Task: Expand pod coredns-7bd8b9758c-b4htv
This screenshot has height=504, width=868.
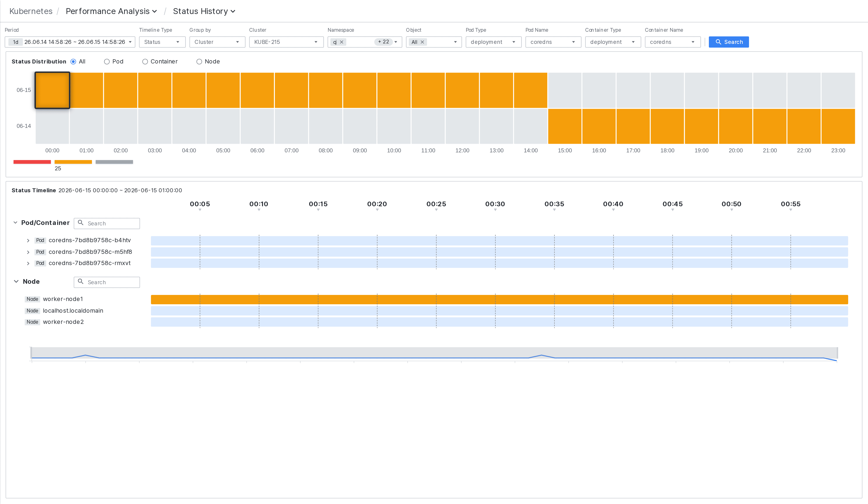Action: [x=28, y=241]
